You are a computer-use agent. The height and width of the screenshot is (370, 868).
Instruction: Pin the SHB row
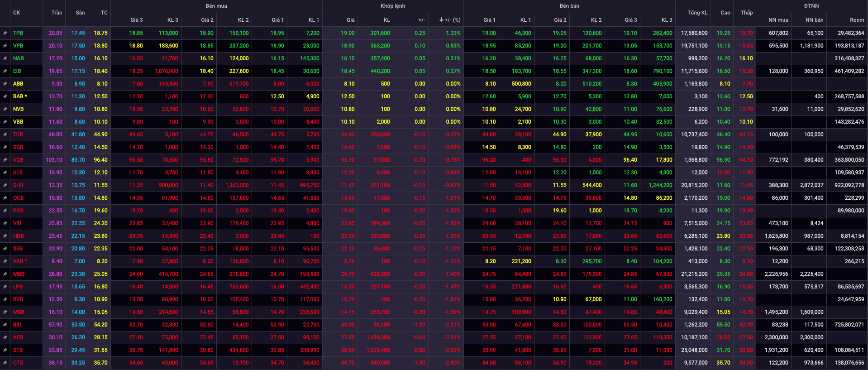[5, 185]
